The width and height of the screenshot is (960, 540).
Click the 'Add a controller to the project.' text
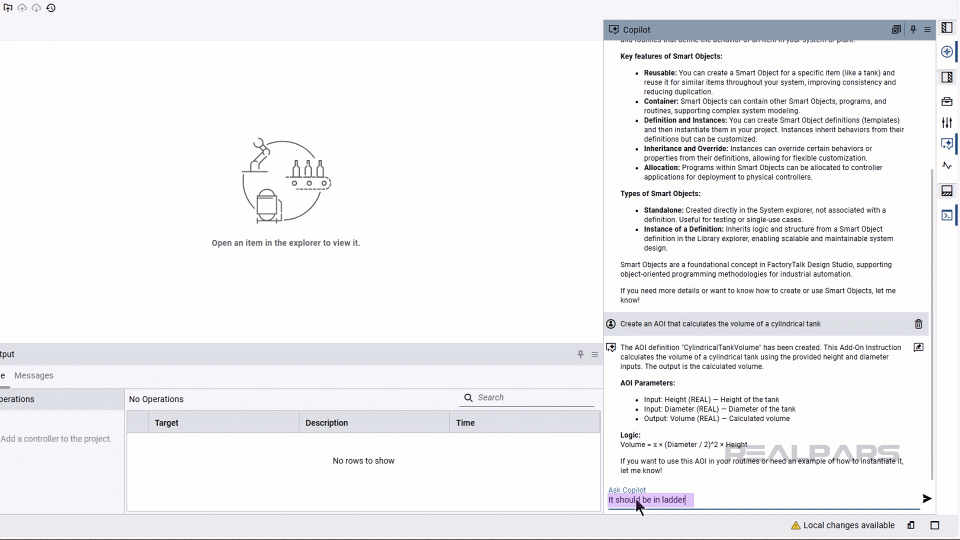click(56, 439)
